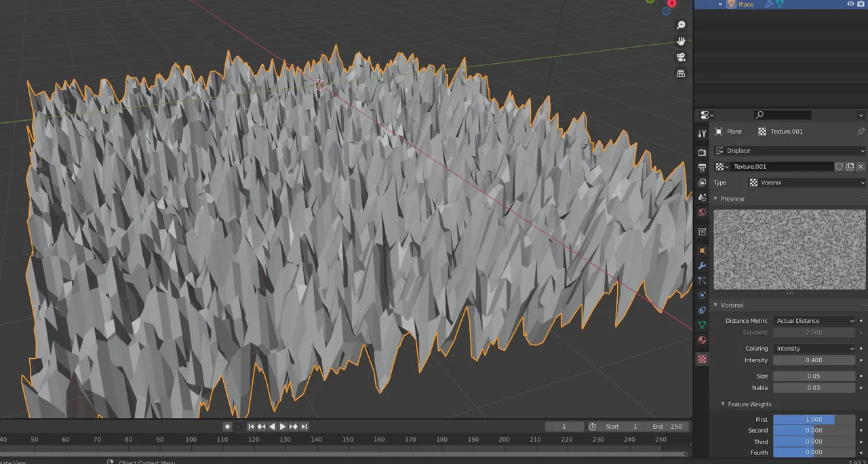Toggle the camera view icon in viewport
868x464 pixels.
click(x=681, y=57)
